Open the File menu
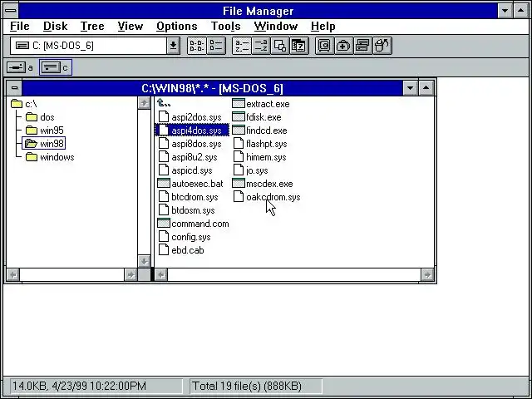532x399 pixels. click(20, 26)
